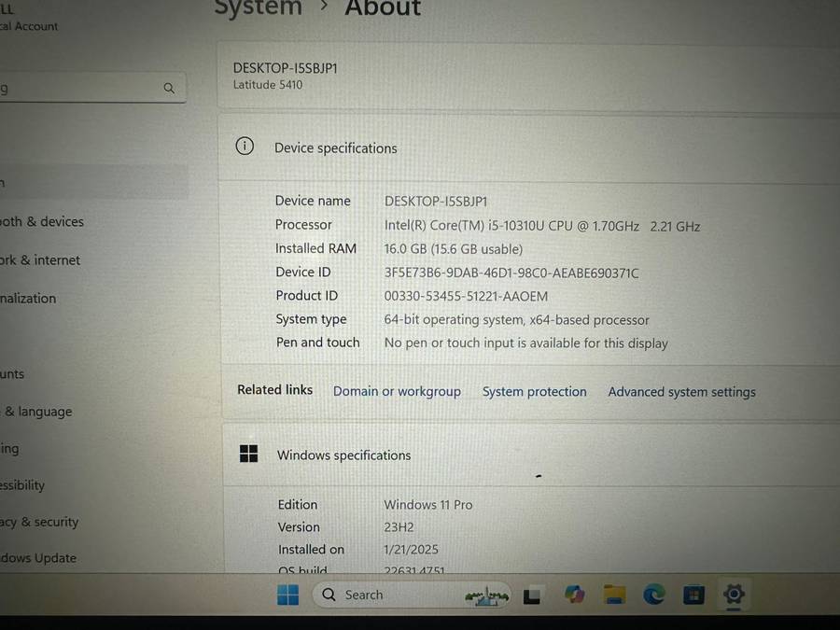Open Task View from the taskbar
Viewport: 840px width, 630px height.
[x=533, y=595]
